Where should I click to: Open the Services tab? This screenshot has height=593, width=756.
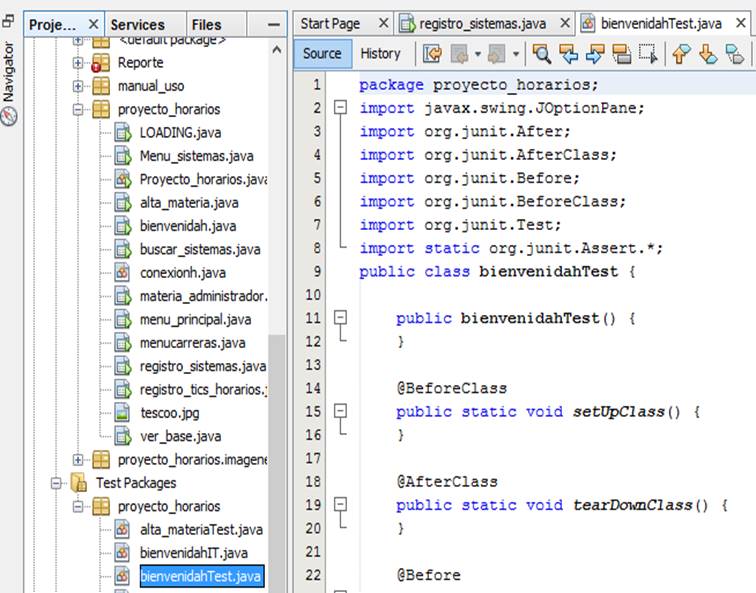click(x=137, y=24)
